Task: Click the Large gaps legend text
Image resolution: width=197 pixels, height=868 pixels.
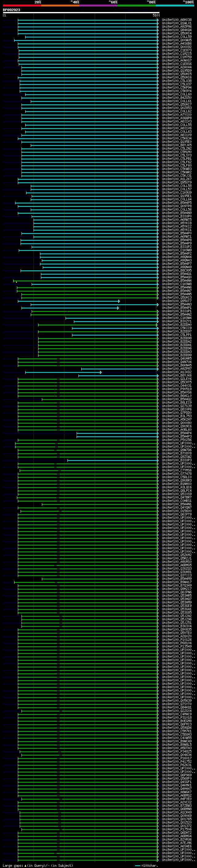Action: tap(38, 866)
